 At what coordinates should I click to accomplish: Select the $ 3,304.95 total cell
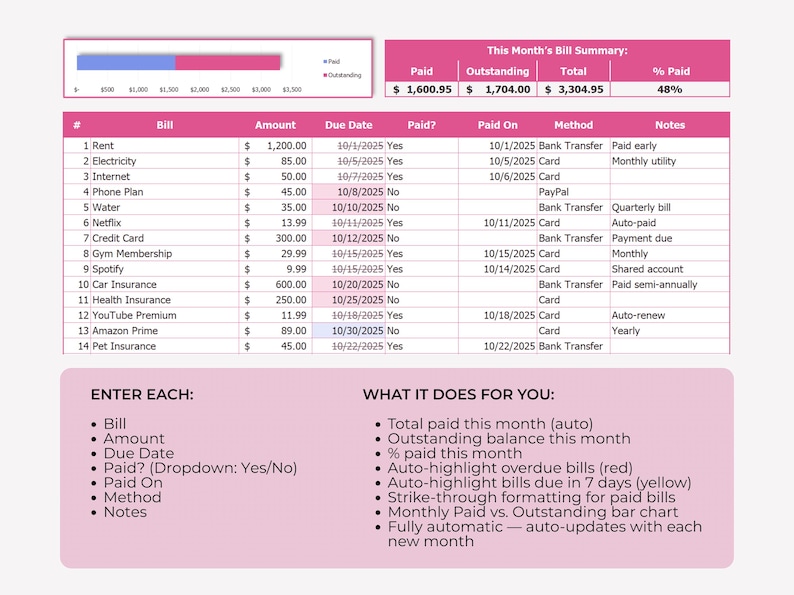574,89
